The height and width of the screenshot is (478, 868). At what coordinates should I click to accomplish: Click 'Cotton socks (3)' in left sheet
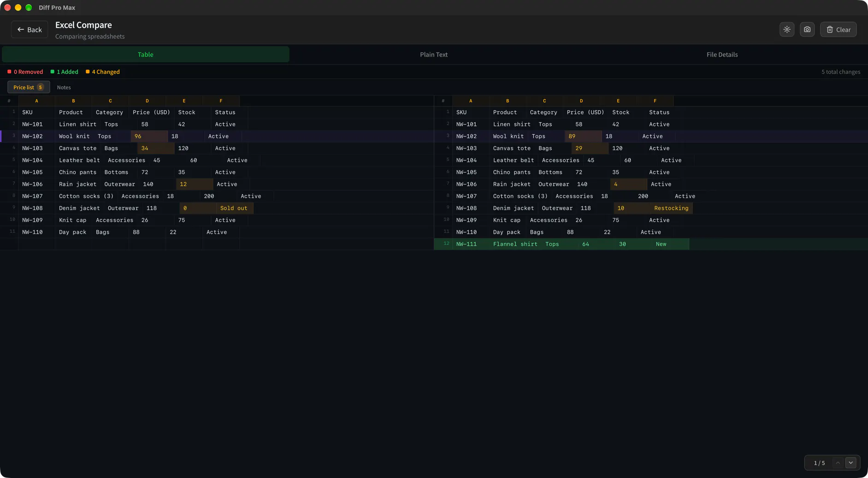pos(86,196)
